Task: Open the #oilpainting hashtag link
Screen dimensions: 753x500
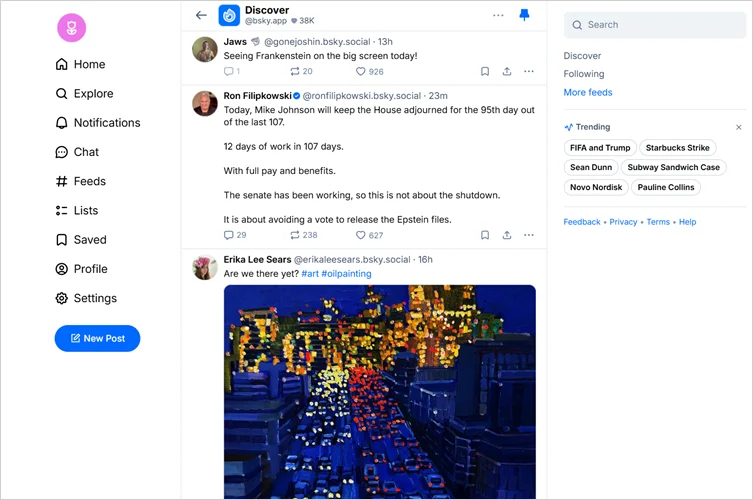Action: tap(346, 274)
